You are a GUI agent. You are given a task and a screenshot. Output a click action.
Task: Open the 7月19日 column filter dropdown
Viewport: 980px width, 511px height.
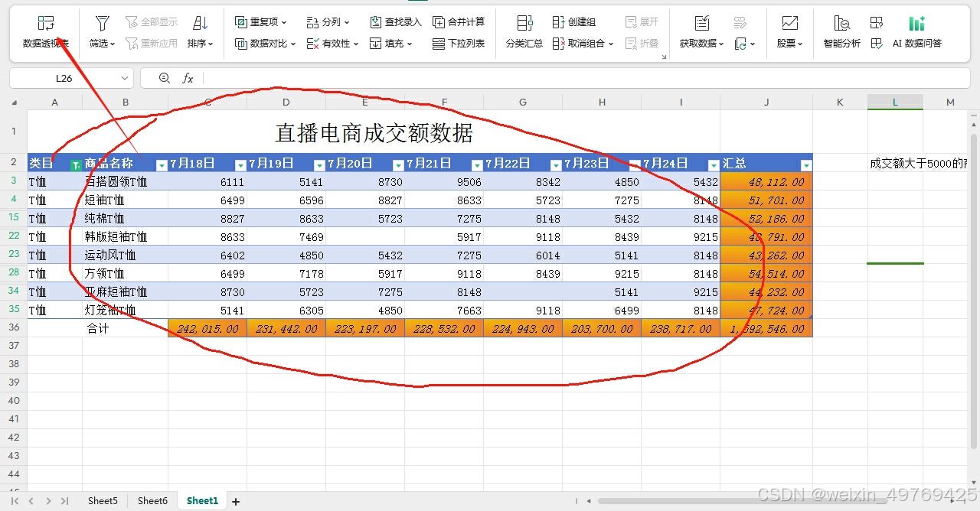tap(319, 164)
